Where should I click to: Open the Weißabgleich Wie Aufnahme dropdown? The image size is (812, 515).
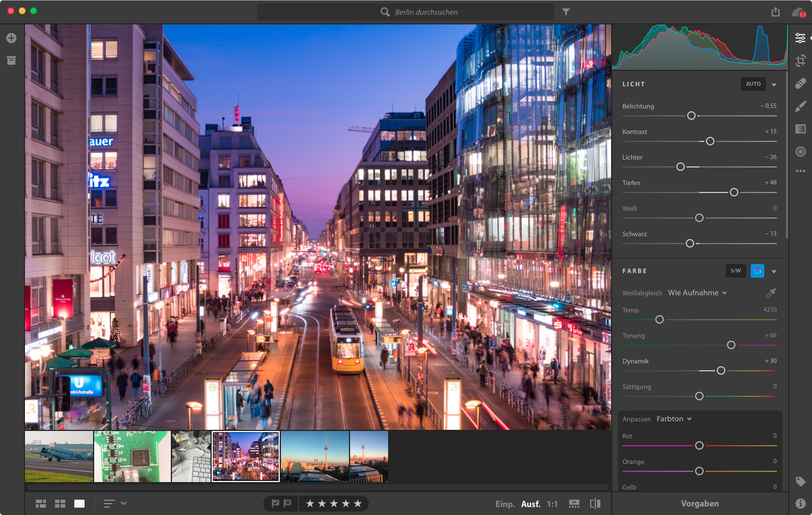pos(697,293)
